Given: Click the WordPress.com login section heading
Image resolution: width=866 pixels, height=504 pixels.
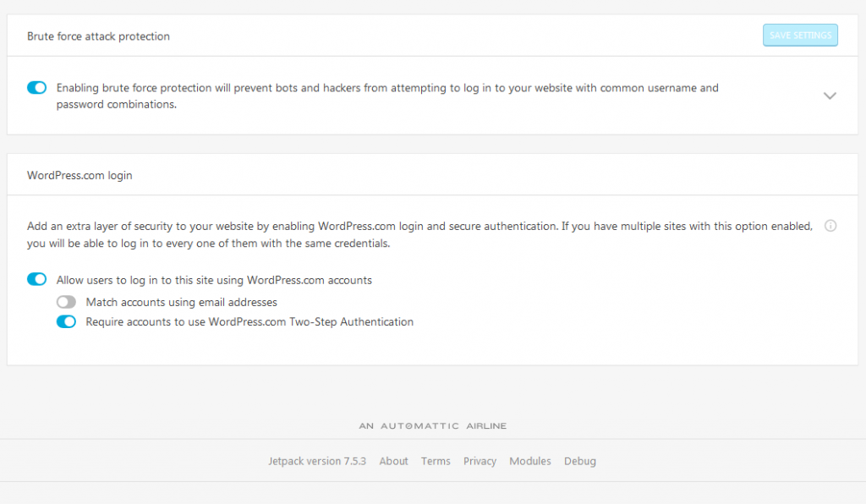Looking at the screenshot, I should click(x=79, y=176).
